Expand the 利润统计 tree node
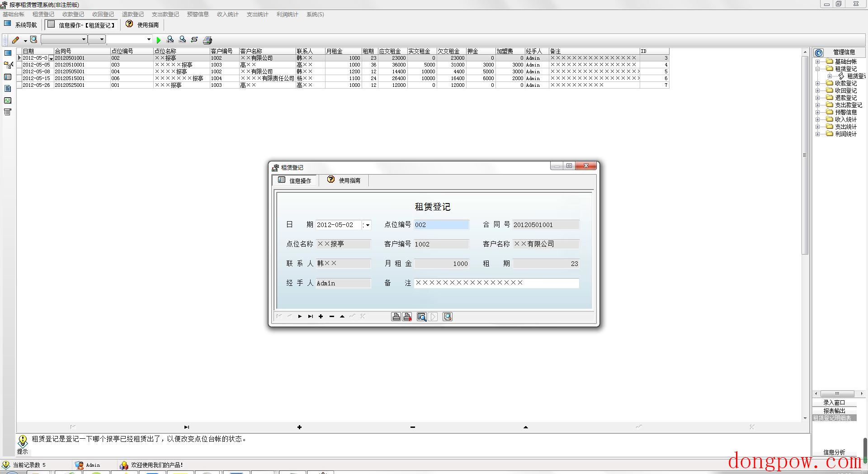Viewport: 868px width, 474px height. tap(817, 134)
